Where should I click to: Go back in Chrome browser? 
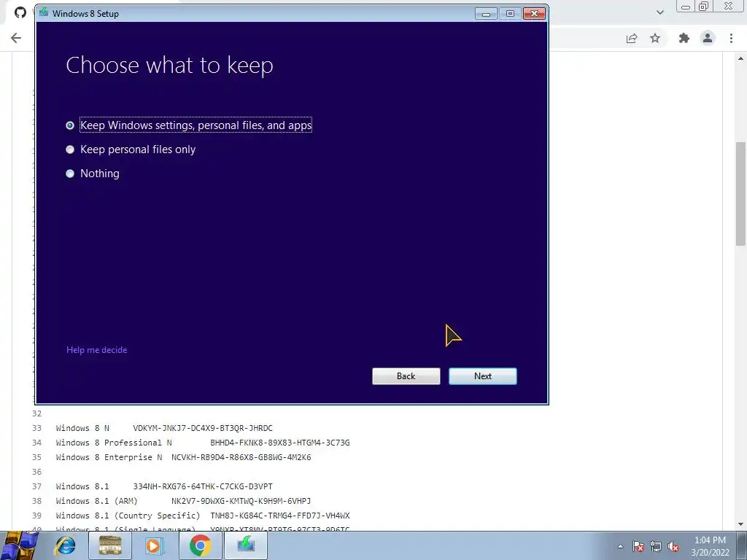pos(16,38)
